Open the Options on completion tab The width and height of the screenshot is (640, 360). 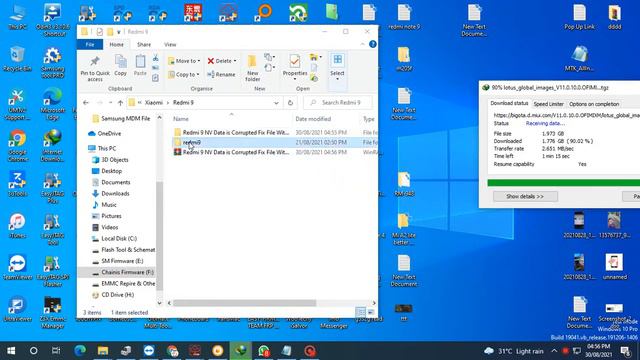tap(594, 104)
